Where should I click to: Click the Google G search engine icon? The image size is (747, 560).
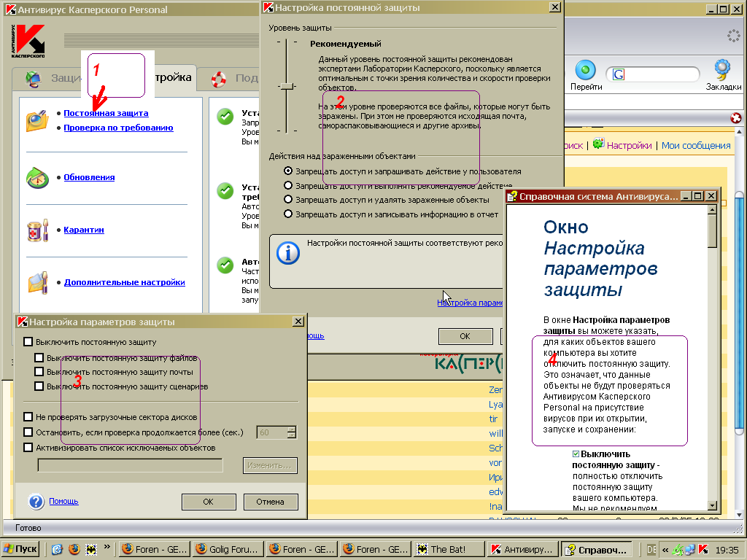pyautogui.click(x=619, y=74)
